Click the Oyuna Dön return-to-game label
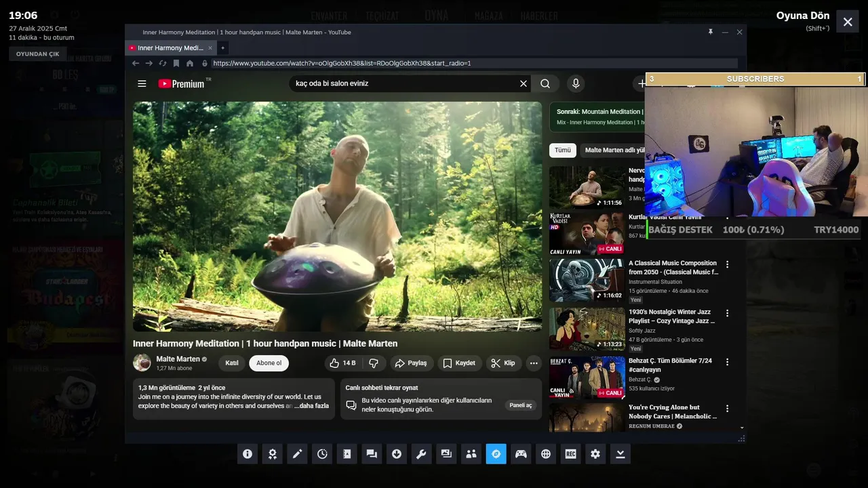868x488 pixels. (x=803, y=16)
